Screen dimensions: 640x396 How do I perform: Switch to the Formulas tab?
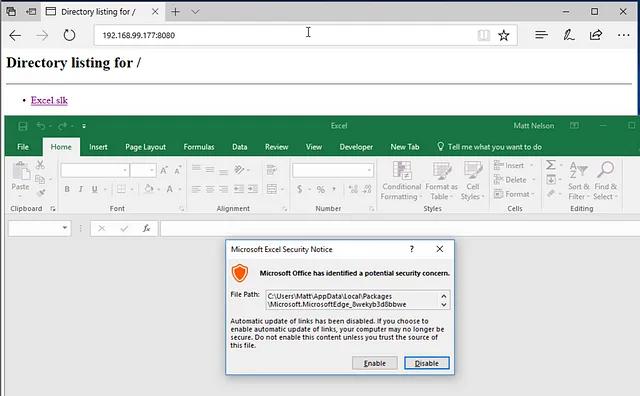(x=199, y=147)
